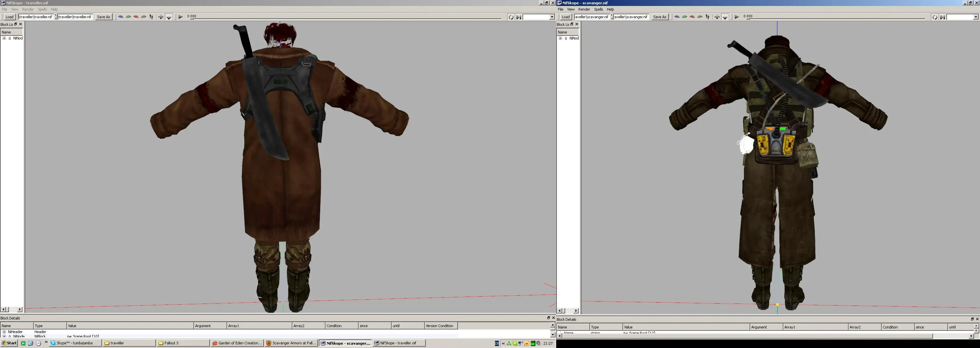Click the animation time slider in traveller window
This screenshot has width=980, height=348.
point(346,18)
